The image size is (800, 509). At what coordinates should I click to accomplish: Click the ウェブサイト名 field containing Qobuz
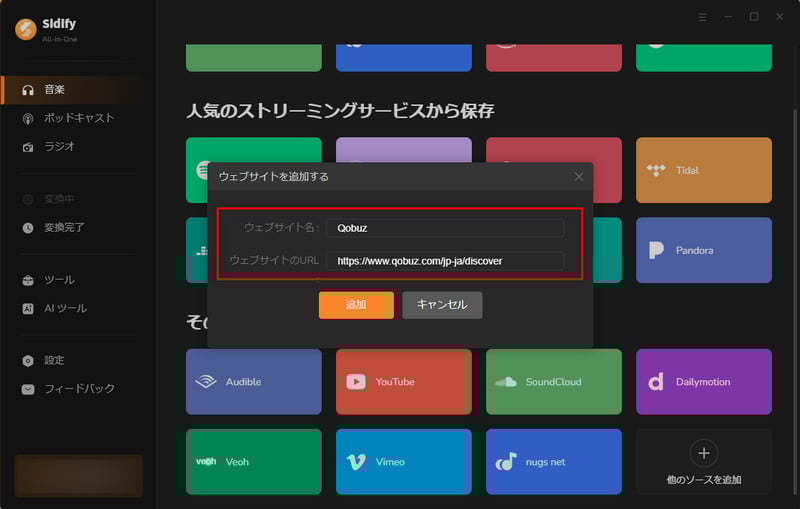[445, 228]
